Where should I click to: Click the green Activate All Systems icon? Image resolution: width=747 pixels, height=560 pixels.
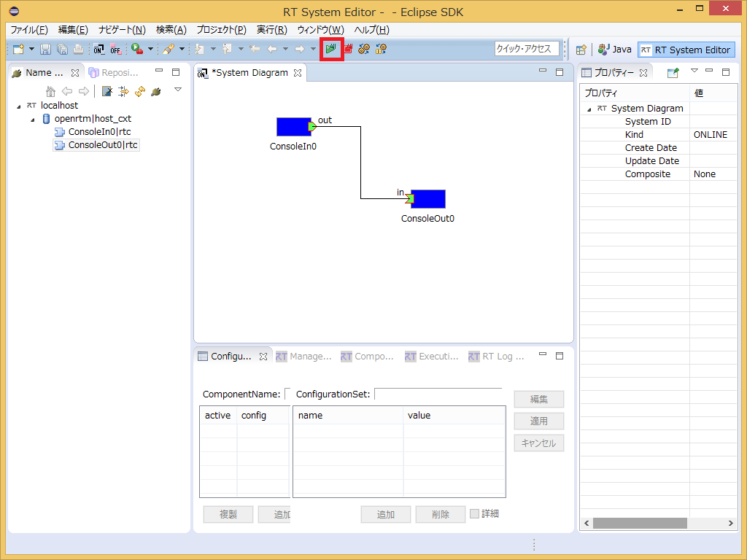pos(331,49)
